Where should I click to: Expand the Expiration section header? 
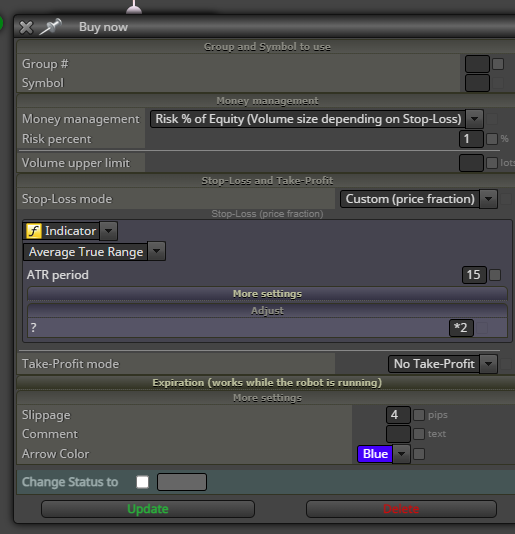coord(267,382)
